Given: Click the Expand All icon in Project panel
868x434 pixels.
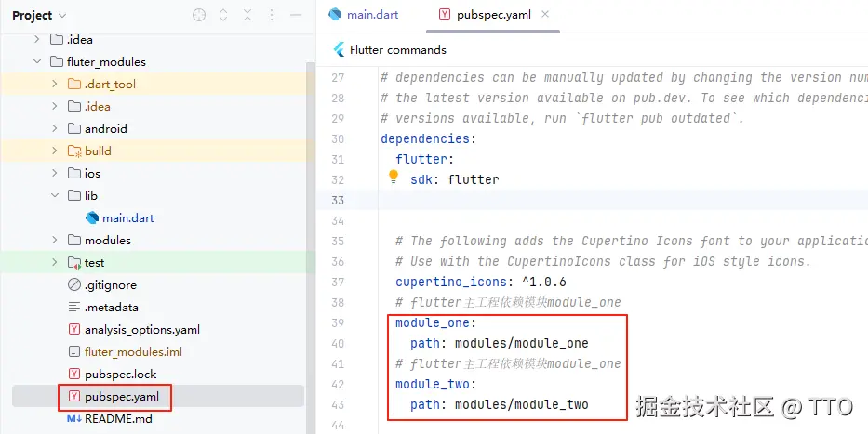Looking at the screenshot, I should pos(223,16).
